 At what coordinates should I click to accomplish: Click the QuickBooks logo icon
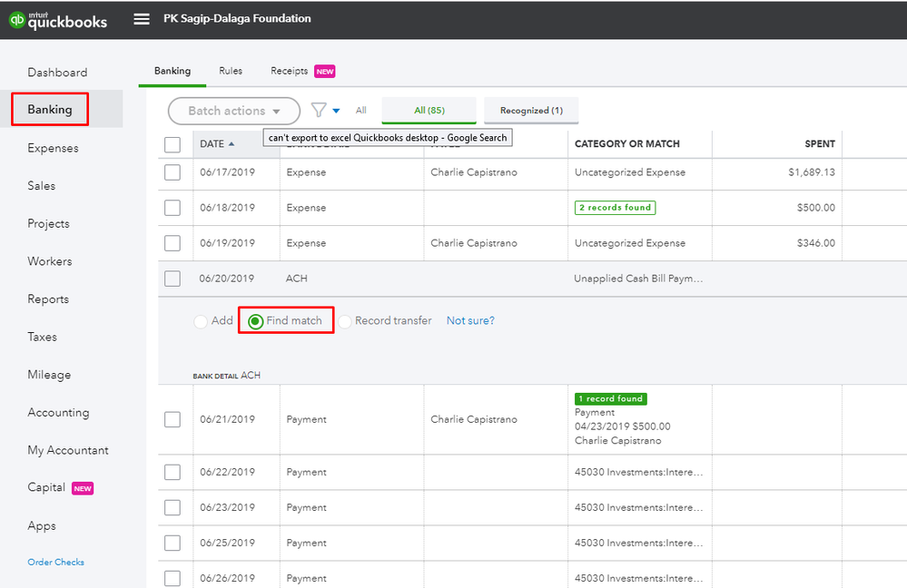pyautogui.click(x=16, y=20)
